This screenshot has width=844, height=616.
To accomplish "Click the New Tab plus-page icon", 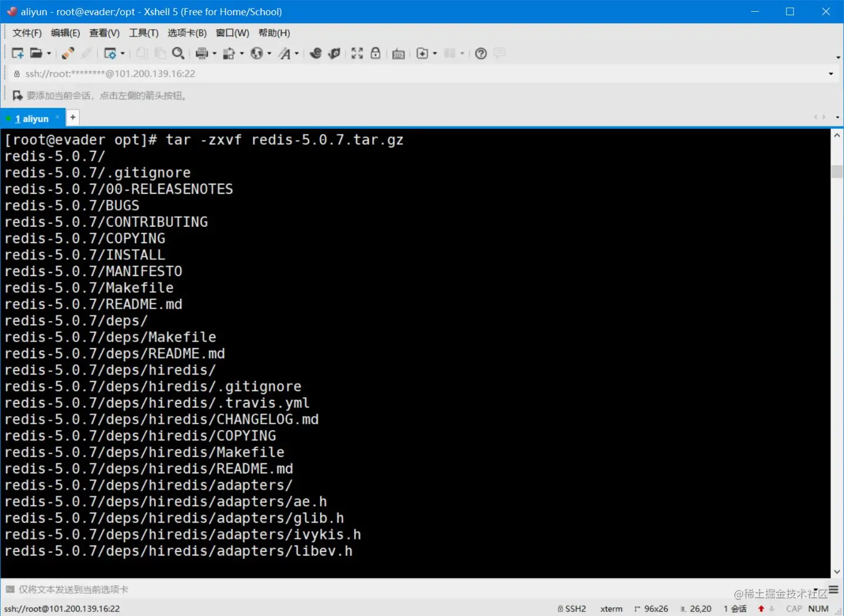I will [x=422, y=53].
